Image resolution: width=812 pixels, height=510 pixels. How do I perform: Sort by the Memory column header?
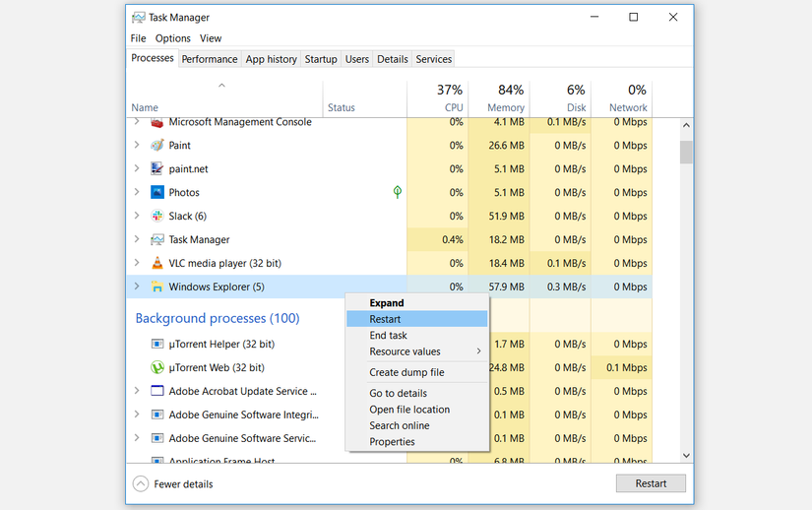499,98
